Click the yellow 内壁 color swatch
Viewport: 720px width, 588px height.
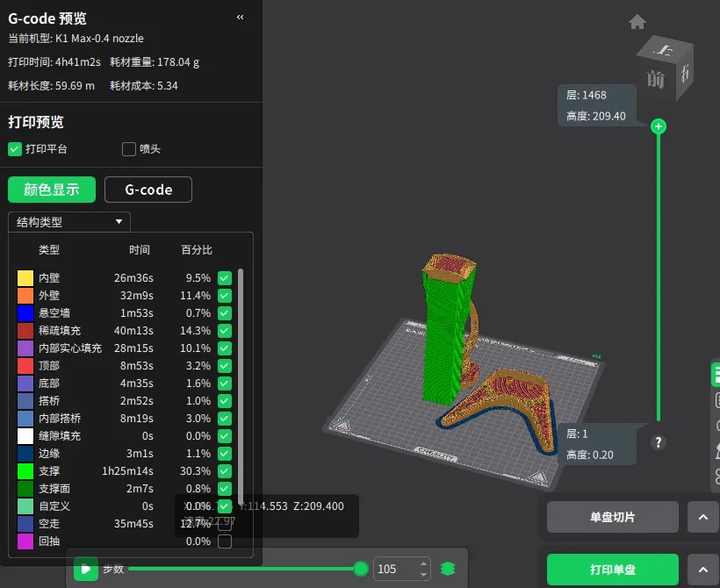(25, 278)
